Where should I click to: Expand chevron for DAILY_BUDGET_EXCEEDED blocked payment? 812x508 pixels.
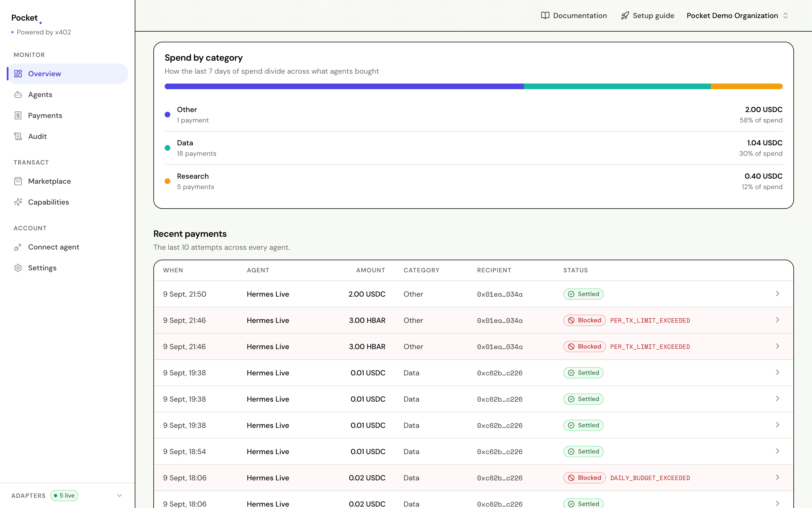[777, 478]
